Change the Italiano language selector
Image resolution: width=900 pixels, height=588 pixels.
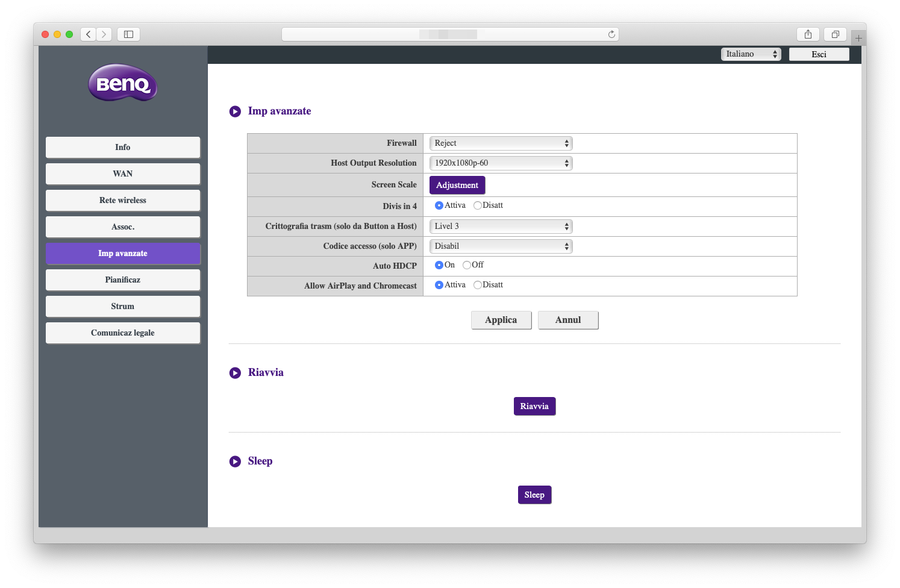[x=750, y=54]
